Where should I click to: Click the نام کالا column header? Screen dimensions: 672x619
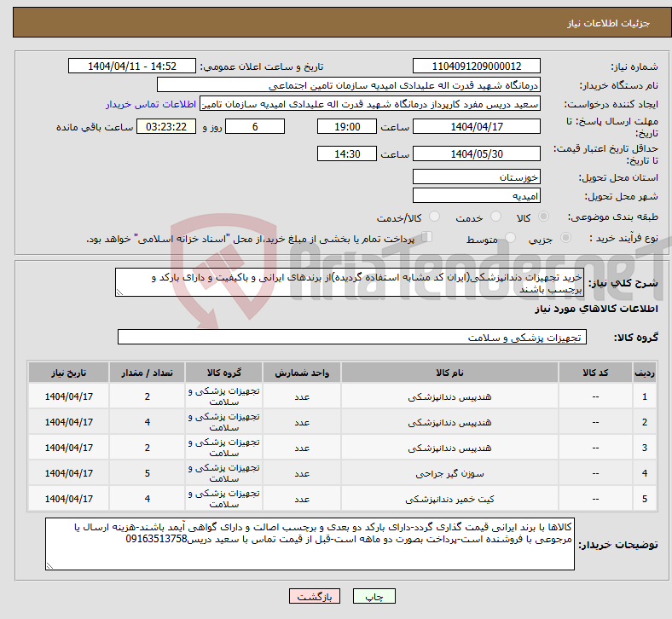(x=449, y=373)
